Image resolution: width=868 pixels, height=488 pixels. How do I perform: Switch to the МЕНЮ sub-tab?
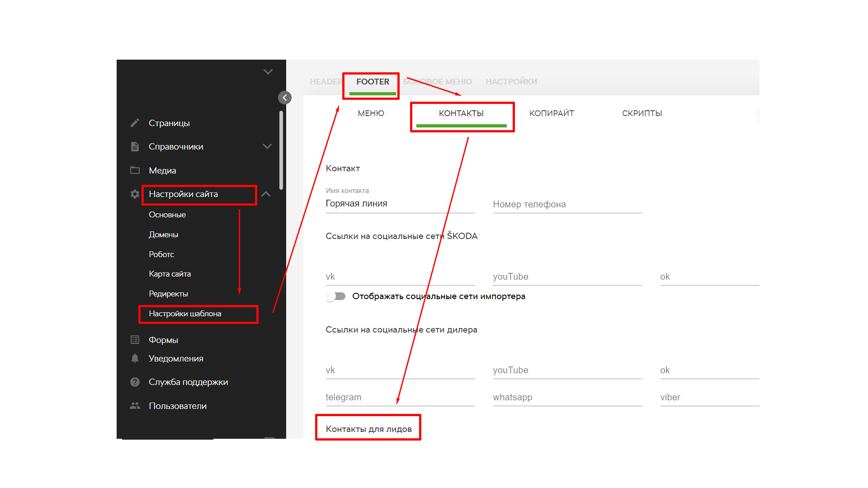[x=371, y=113]
